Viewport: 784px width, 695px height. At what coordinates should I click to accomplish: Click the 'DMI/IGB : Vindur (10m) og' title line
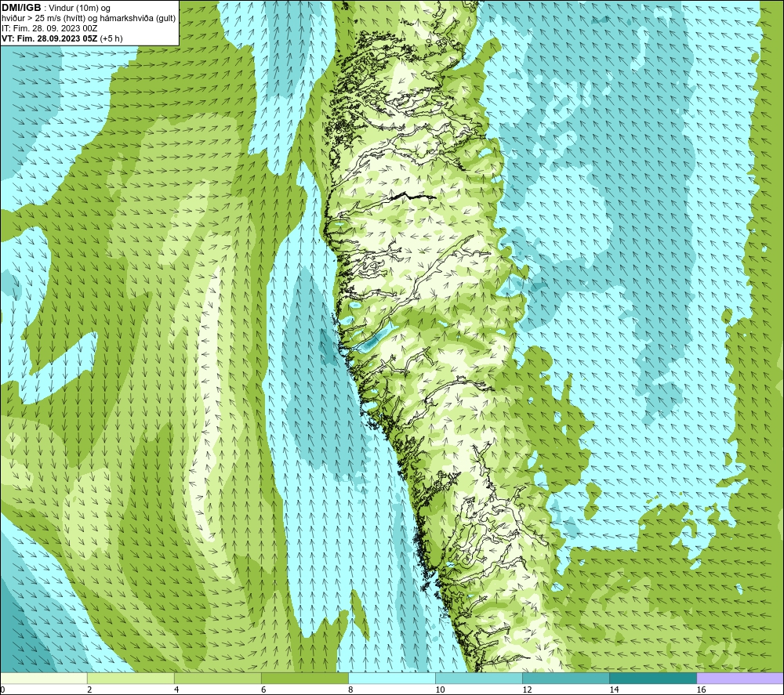[x=56, y=8]
